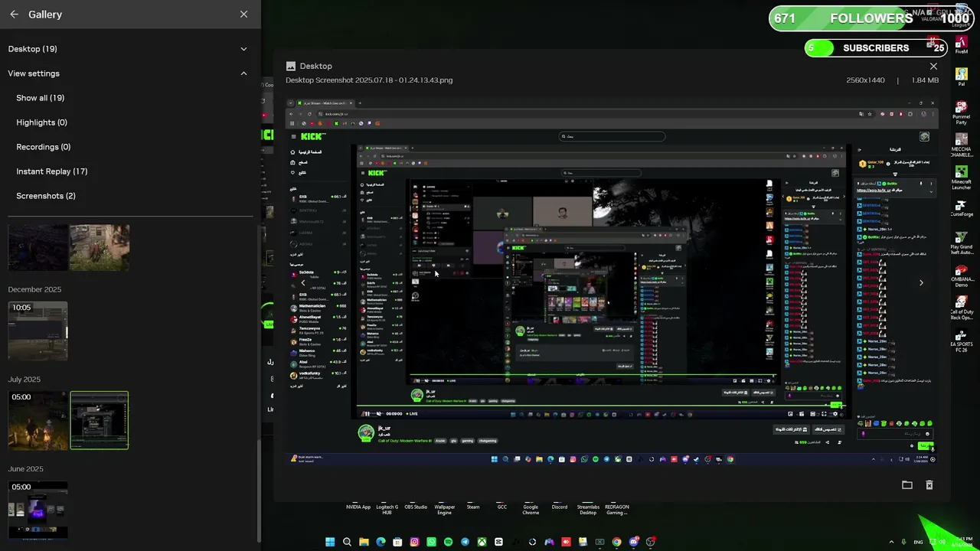Open the REDRAGON Gaming desktop shortcut

[x=617, y=510]
